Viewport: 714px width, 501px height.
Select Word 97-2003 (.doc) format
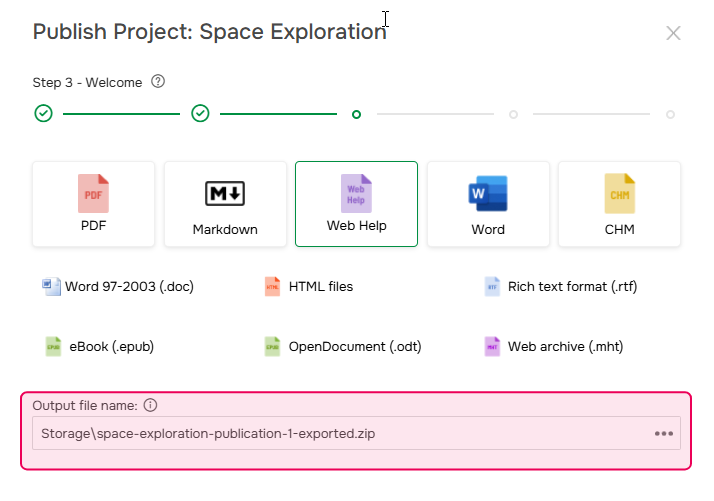118,286
